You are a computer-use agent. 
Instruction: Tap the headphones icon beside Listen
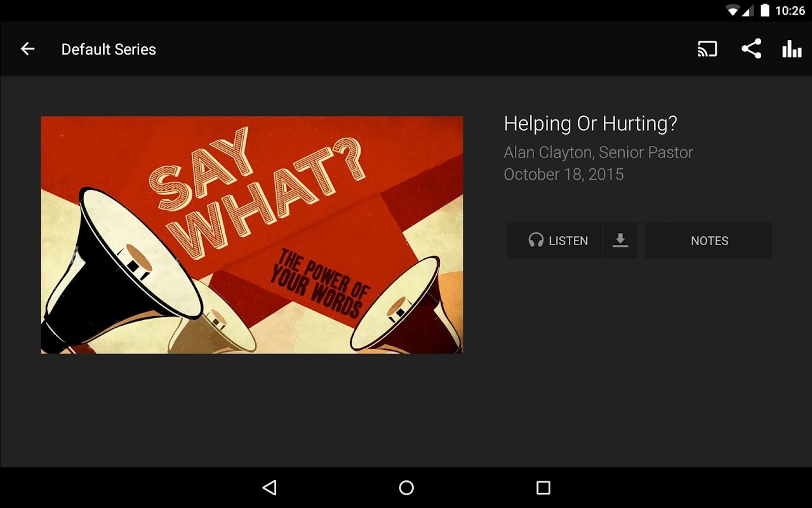[536, 240]
